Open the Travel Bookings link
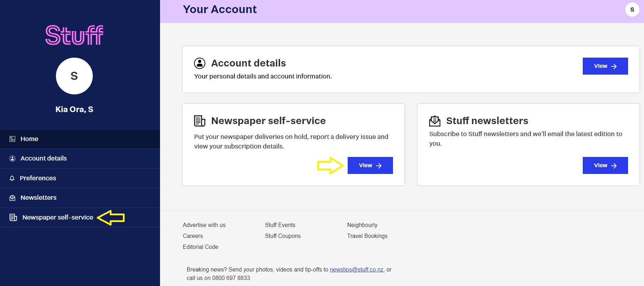 (x=367, y=236)
